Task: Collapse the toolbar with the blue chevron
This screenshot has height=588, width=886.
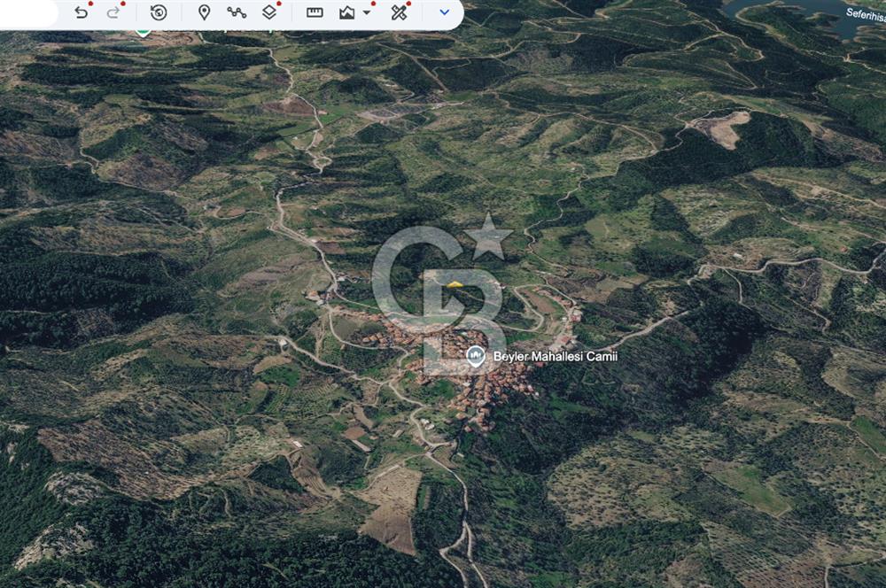Action: click(x=444, y=12)
